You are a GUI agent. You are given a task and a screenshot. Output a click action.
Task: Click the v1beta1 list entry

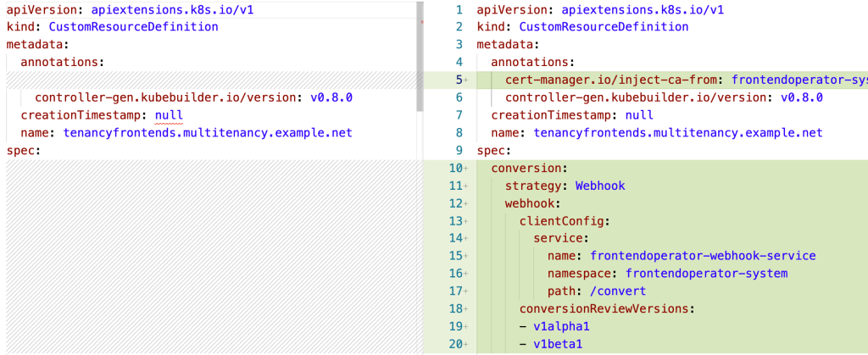pyautogui.click(x=557, y=344)
